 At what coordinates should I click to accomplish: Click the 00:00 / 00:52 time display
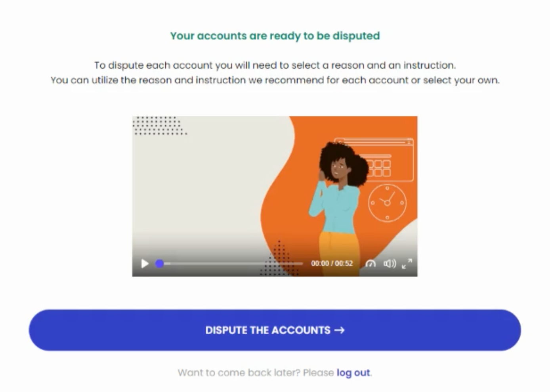[332, 264]
